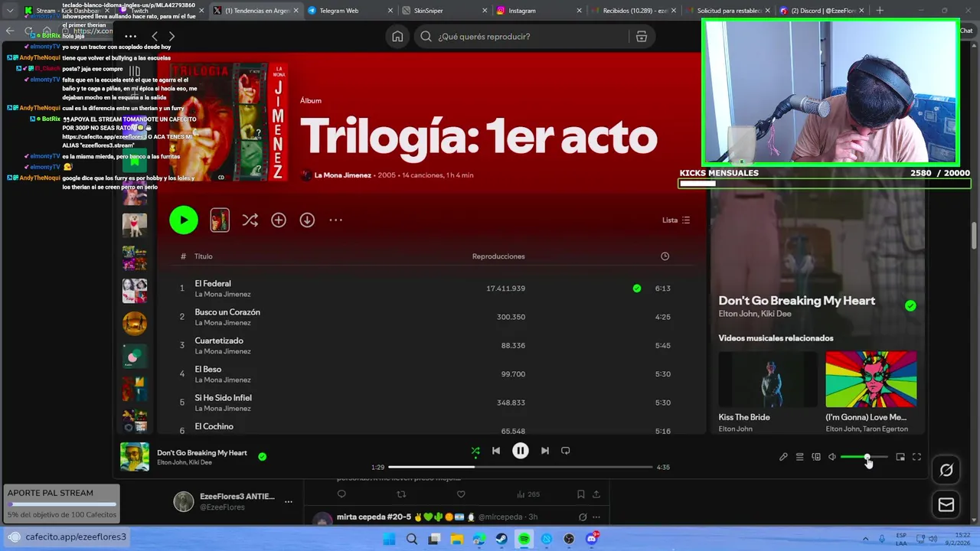Bookmark the tweet in X

click(x=580, y=494)
